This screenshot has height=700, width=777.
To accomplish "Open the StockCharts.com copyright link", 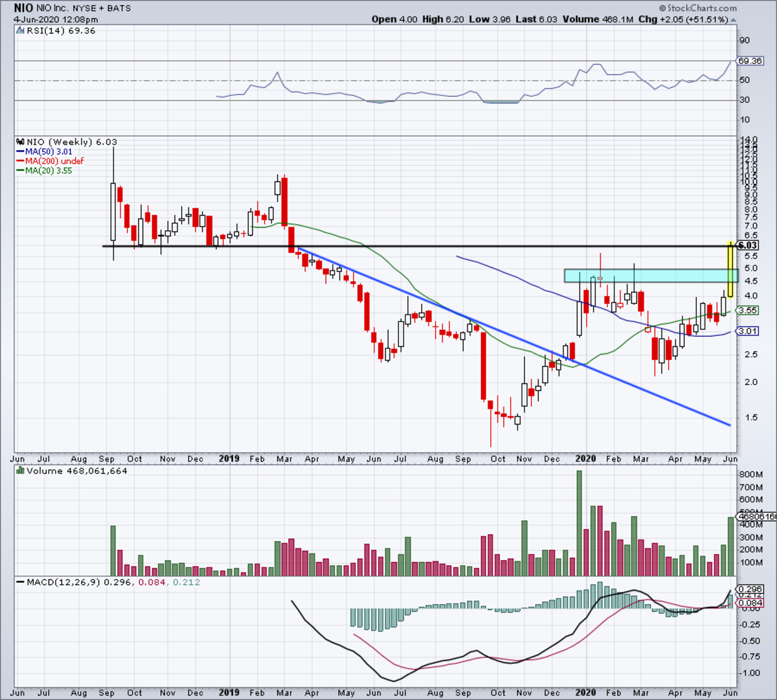I will (698, 8).
